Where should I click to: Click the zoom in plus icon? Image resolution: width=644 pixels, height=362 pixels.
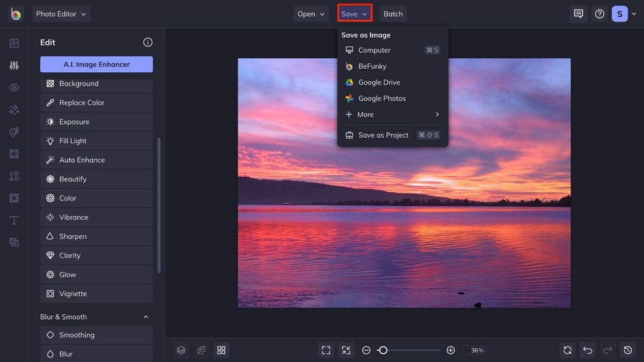[450, 350]
